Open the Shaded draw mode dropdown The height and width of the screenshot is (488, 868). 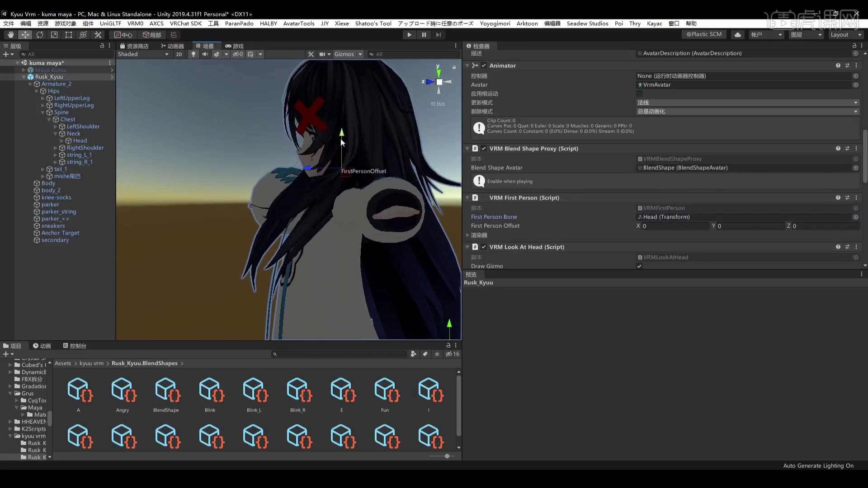[142, 54]
